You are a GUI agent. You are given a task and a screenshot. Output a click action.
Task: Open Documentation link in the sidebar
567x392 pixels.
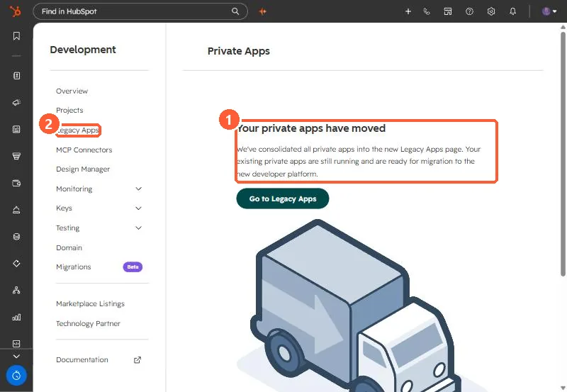click(82, 360)
